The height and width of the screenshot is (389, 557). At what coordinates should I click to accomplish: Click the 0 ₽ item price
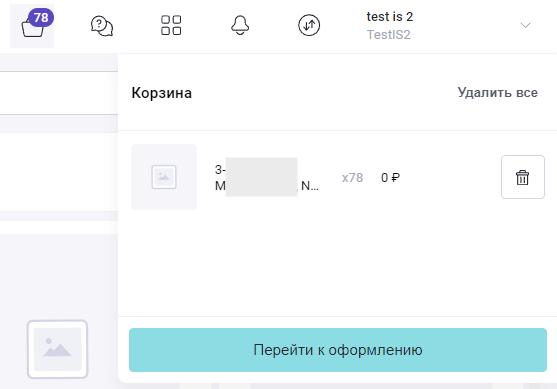(x=390, y=178)
